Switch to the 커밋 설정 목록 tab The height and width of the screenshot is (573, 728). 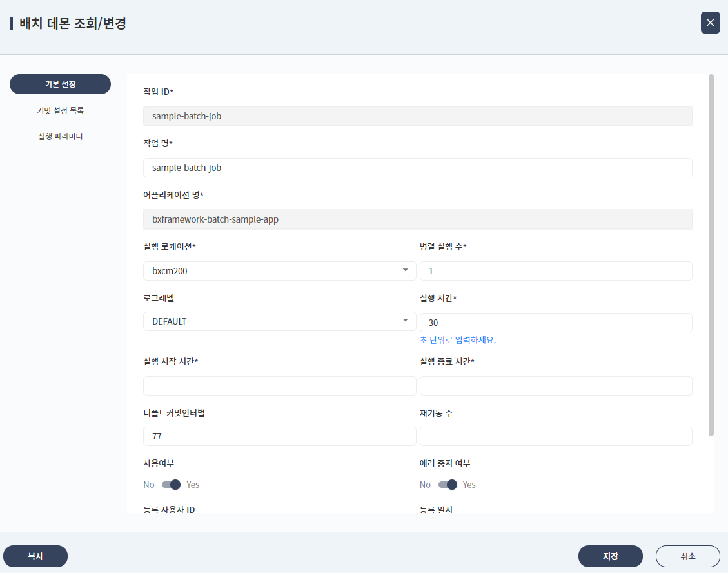[x=60, y=110]
